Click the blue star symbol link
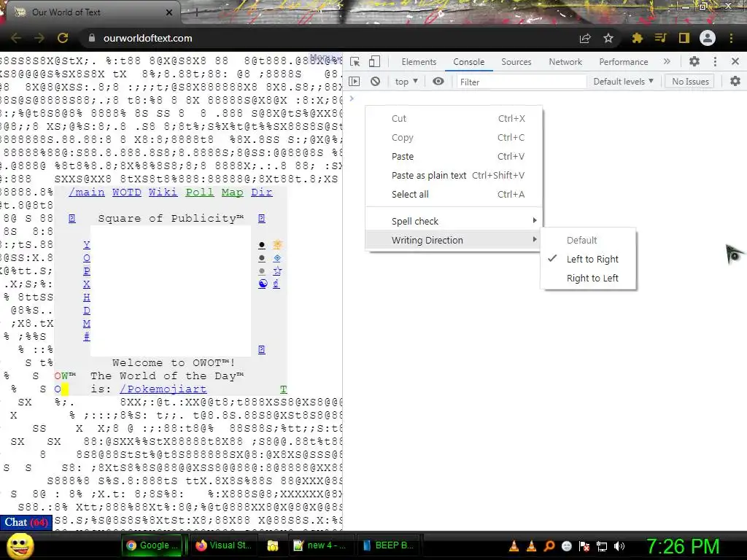 click(x=277, y=271)
